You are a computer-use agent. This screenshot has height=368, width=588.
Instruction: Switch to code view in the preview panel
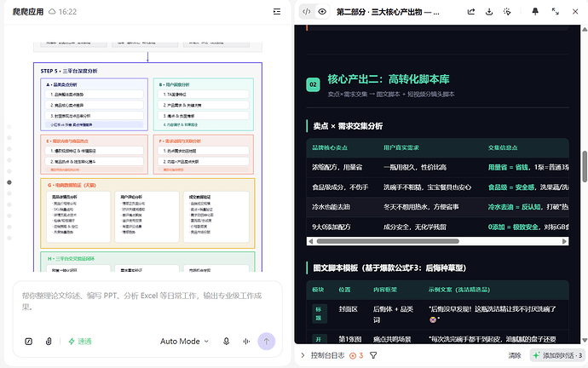click(307, 12)
